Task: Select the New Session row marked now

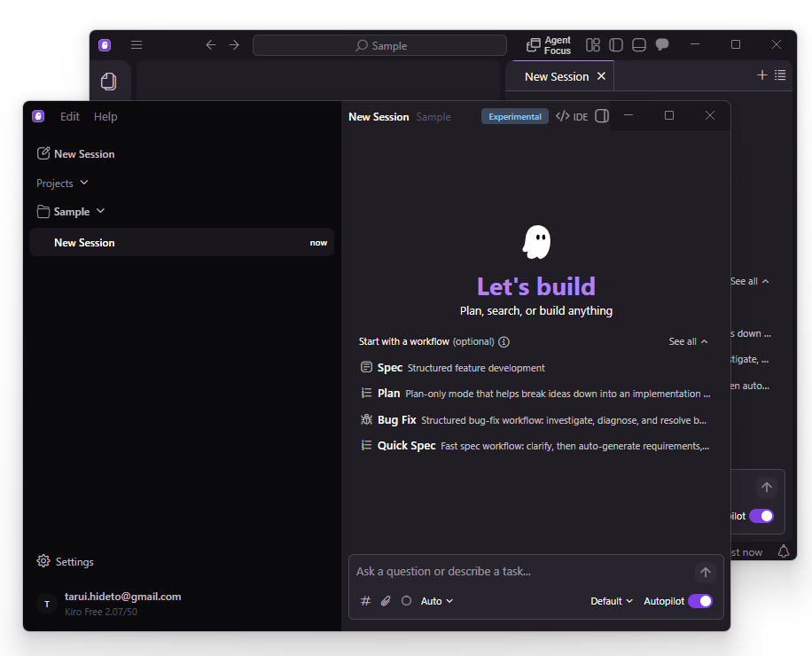Action: pos(182,242)
